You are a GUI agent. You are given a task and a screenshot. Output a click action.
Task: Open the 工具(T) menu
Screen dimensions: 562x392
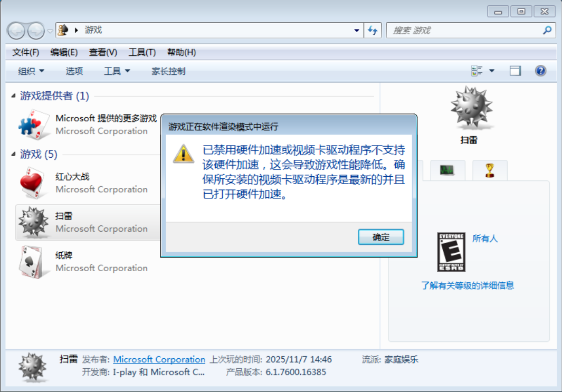click(x=142, y=52)
